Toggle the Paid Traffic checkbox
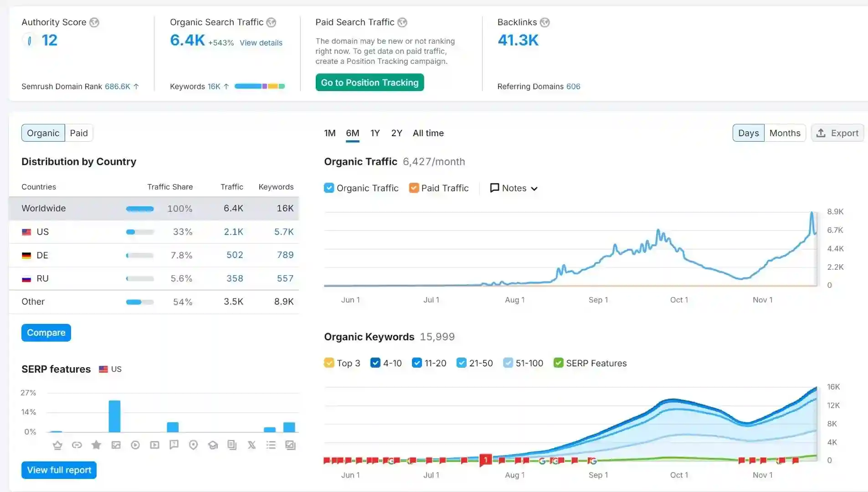 tap(414, 188)
